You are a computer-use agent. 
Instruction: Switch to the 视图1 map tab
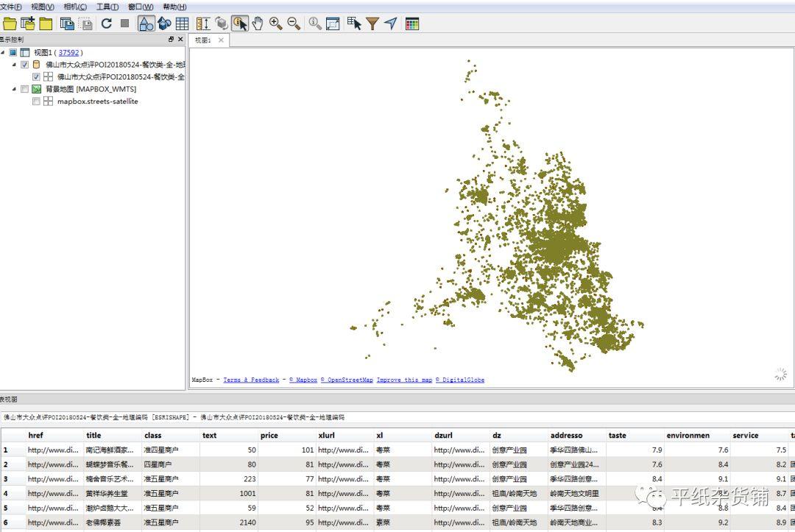coord(202,40)
